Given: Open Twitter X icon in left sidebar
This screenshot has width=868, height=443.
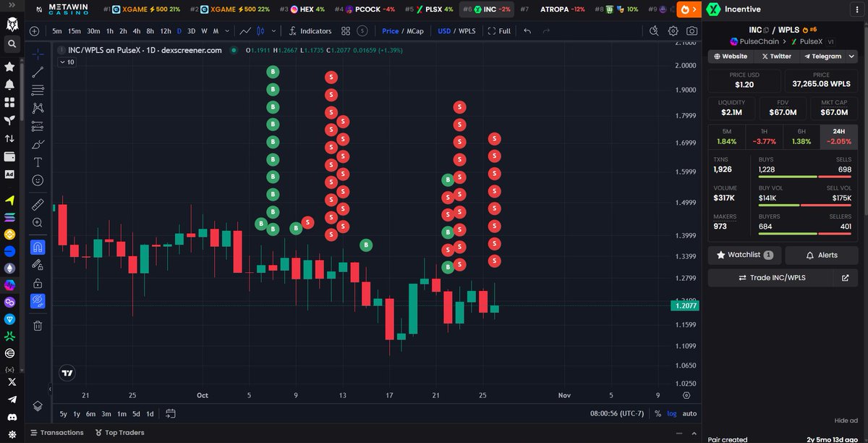Looking at the screenshot, I should (11, 381).
